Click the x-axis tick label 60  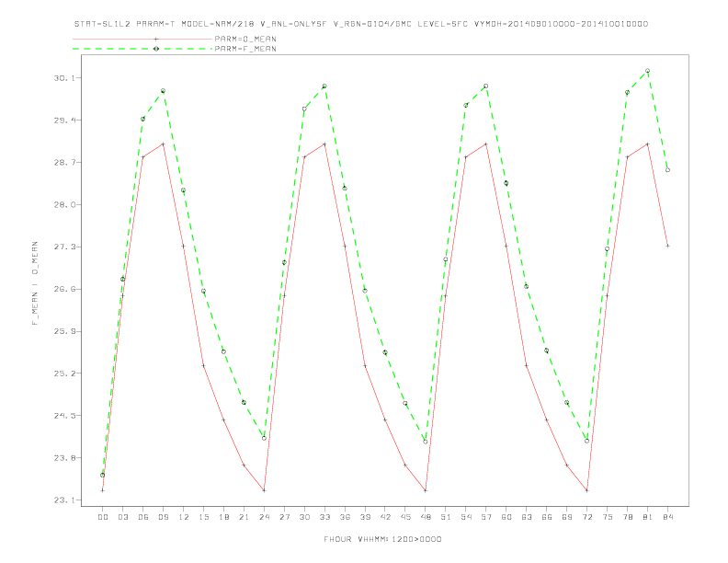pyautogui.click(x=506, y=517)
